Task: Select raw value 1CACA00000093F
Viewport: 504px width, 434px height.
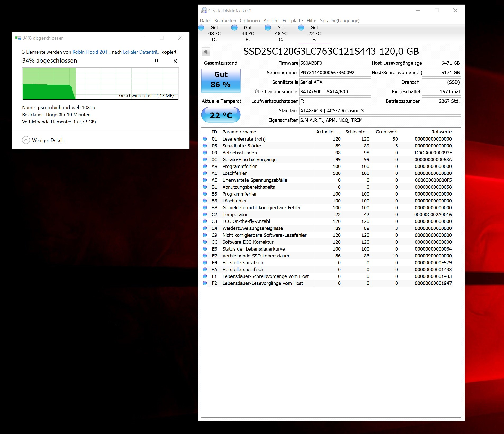Action: coord(433,153)
